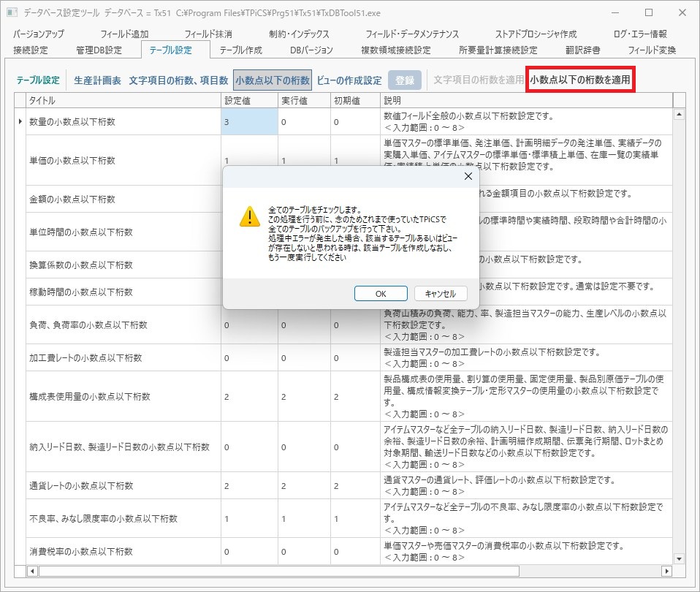Click the row selector arrow for 数量の小数点以下桁数

[x=20, y=121]
